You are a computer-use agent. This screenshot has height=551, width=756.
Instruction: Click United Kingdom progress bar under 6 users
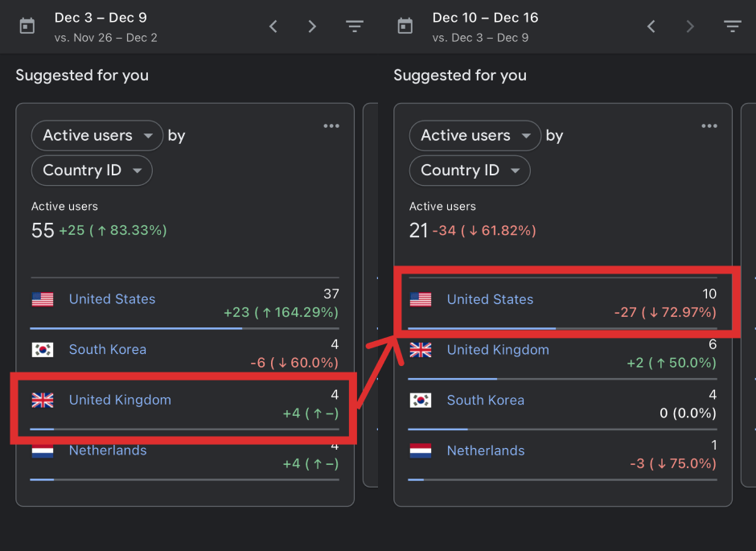[563, 380]
